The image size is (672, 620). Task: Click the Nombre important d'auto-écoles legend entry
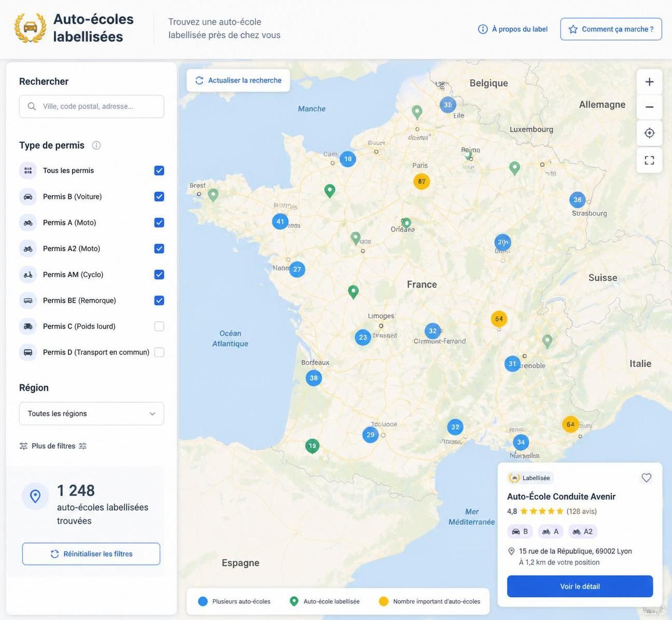430,601
